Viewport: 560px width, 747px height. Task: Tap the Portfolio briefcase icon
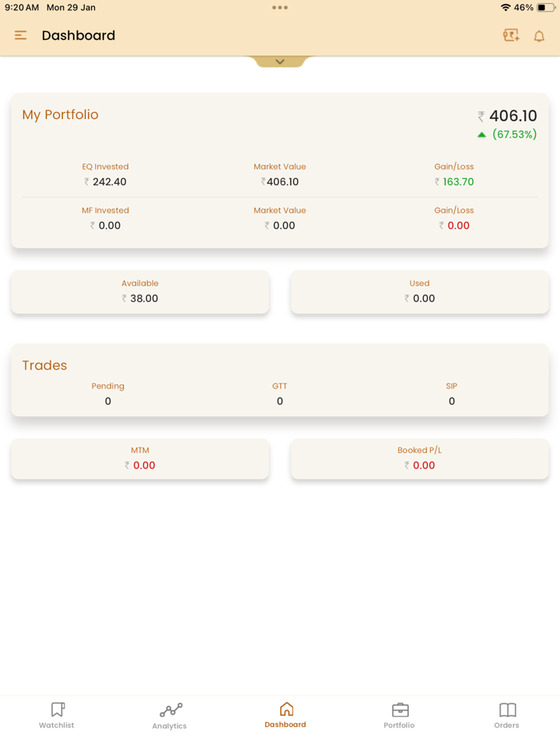tap(400, 709)
